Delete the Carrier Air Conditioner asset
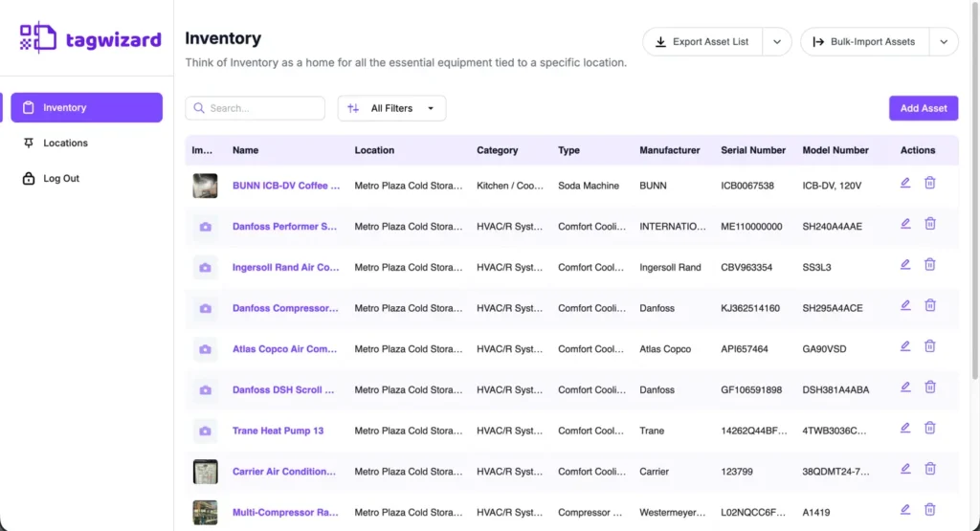980x531 pixels. [x=930, y=469]
